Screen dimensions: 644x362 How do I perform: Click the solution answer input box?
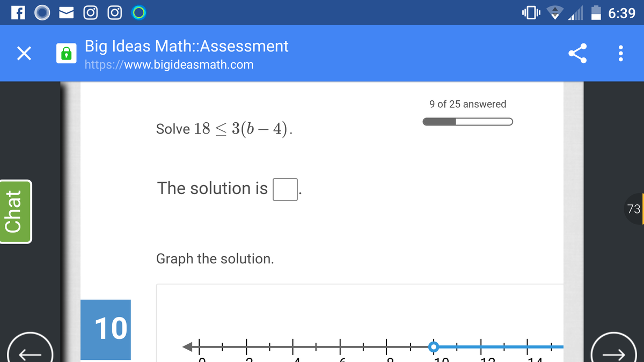click(x=285, y=189)
